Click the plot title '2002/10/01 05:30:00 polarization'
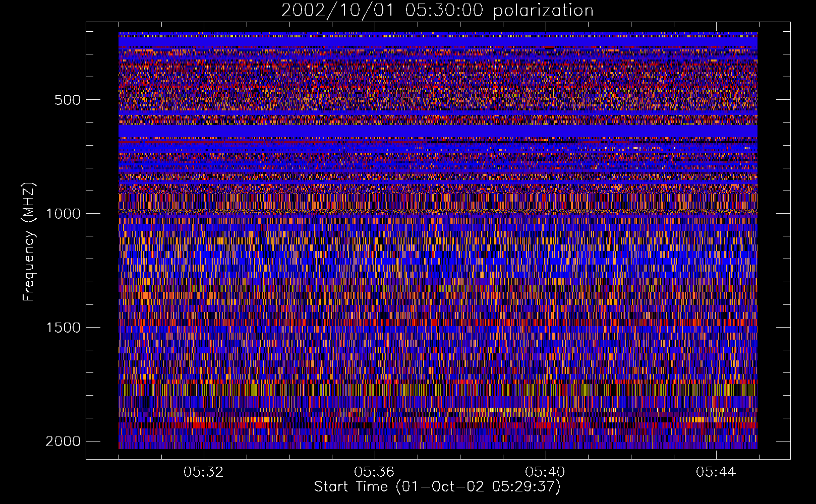Screen dimensions: 816x504 tap(437, 11)
